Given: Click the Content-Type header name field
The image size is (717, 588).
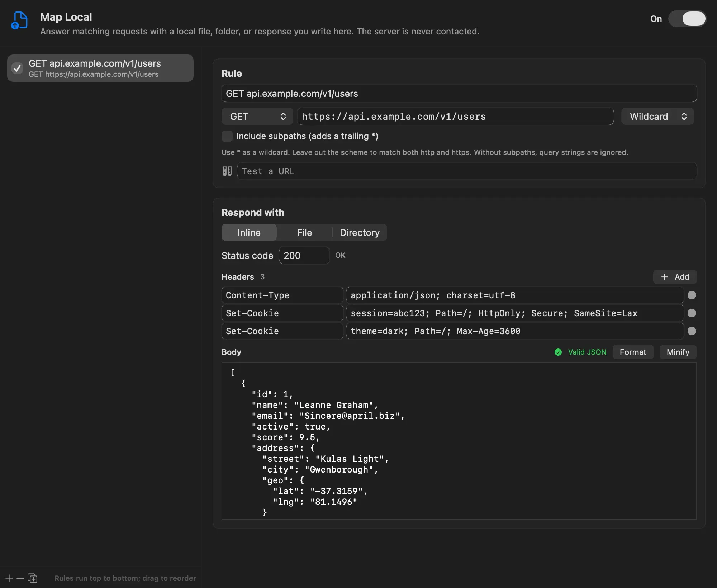Looking at the screenshot, I should 282,295.
